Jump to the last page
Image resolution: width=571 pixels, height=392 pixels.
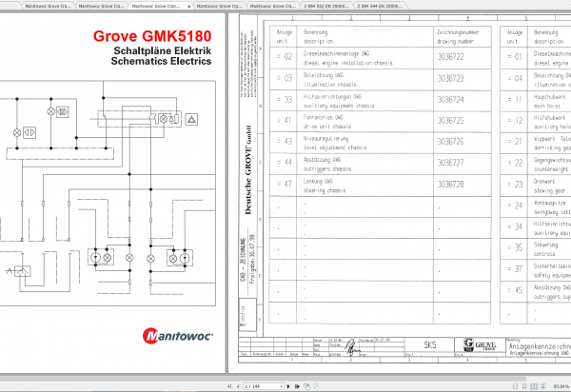tap(297, 386)
